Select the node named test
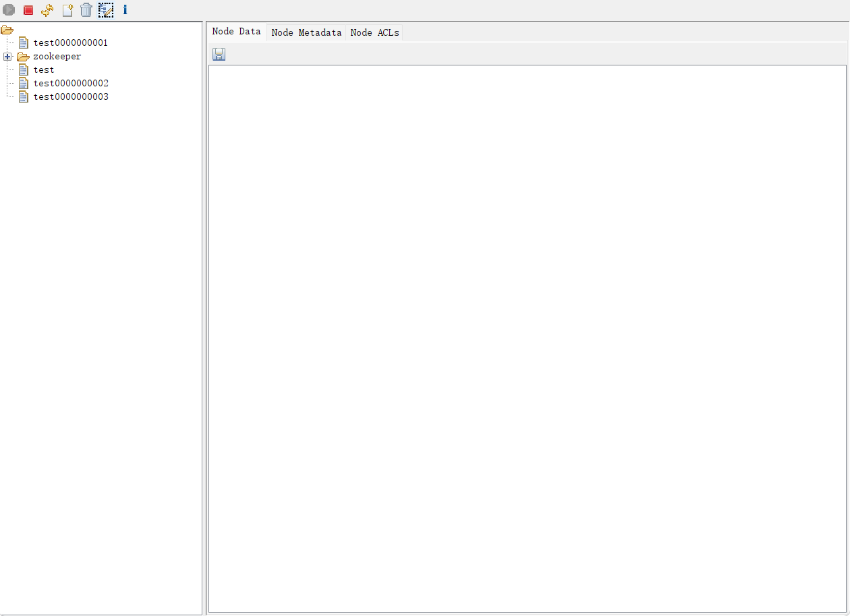This screenshot has width=850, height=616. [44, 70]
